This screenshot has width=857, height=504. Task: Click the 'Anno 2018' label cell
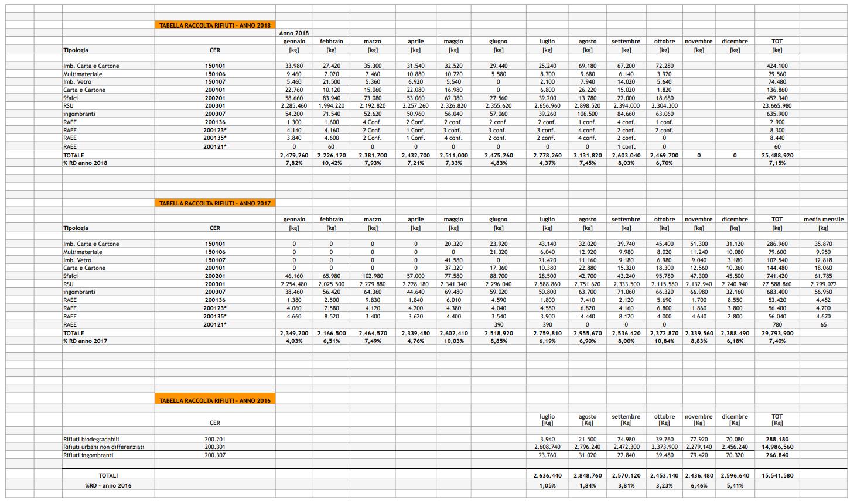(293, 33)
